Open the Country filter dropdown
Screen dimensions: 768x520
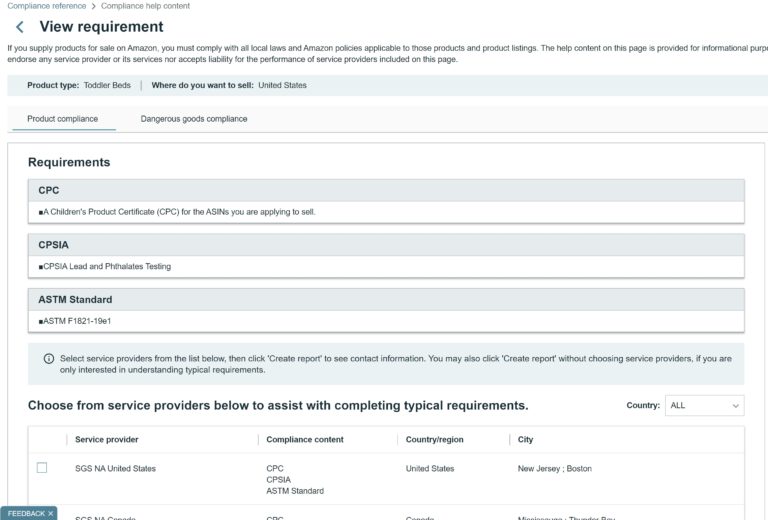pyautogui.click(x=704, y=405)
